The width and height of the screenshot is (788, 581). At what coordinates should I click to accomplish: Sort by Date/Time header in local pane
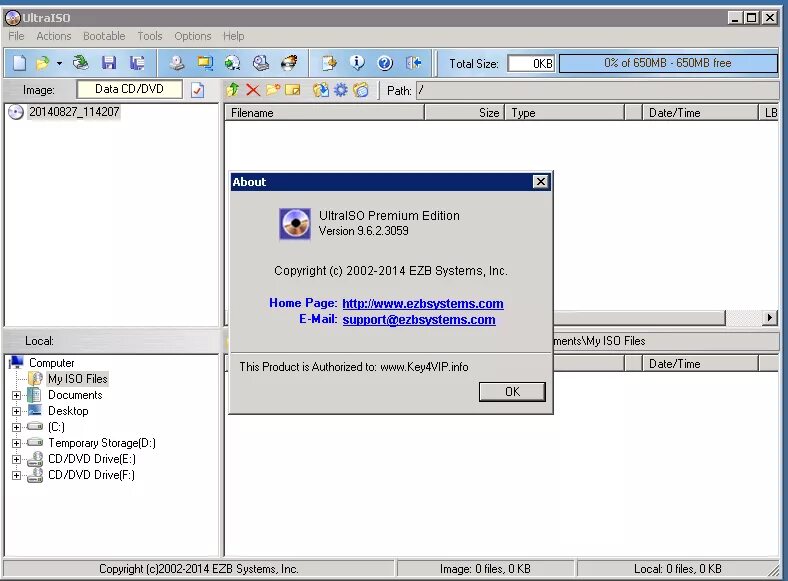(x=700, y=363)
